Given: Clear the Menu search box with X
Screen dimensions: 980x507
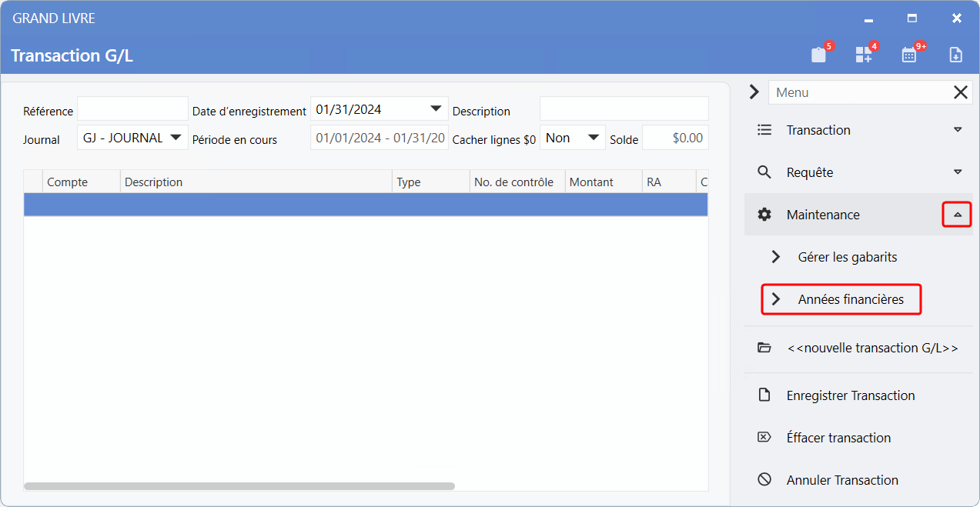Looking at the screenshot, I should [961, 92].
